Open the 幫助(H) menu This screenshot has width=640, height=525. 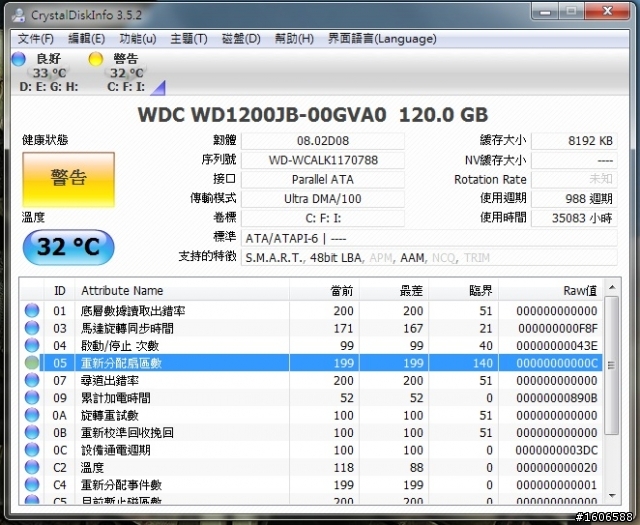tap(294, 39)
